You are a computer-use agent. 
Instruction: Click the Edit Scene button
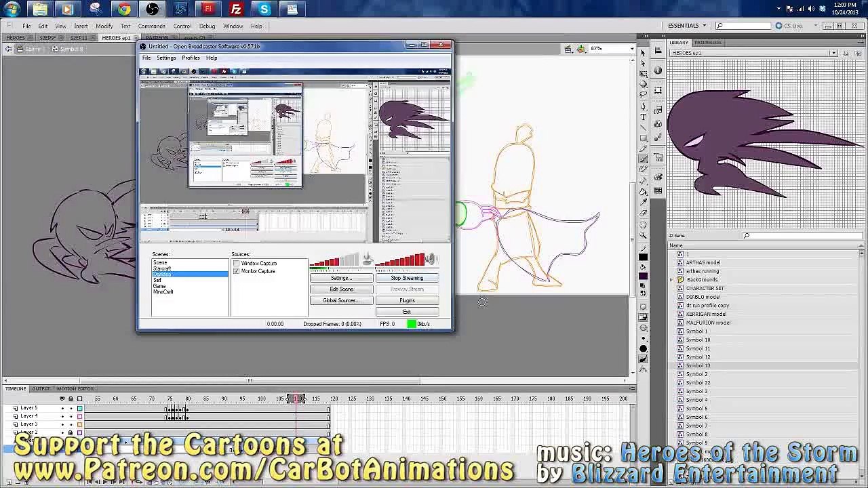coord(341,289)
